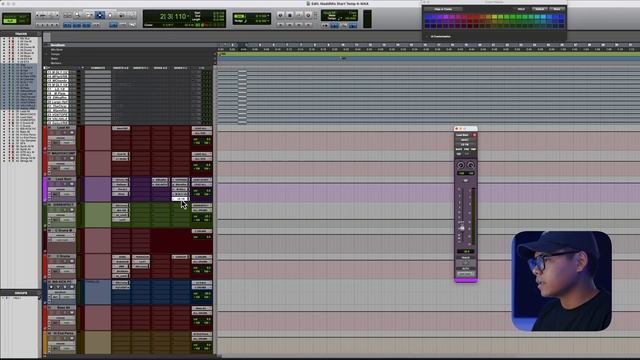Click the Bars|Beats ruler label

point(58,45)
